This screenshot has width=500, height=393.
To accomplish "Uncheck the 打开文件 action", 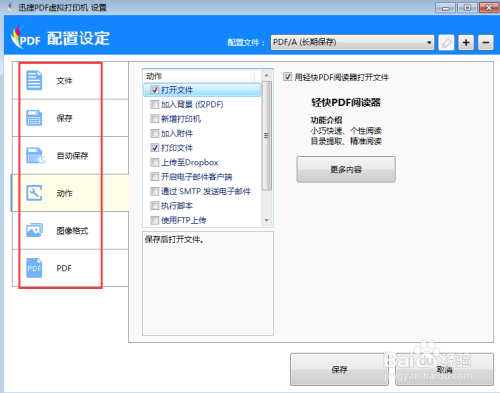I will coord(155,90).
